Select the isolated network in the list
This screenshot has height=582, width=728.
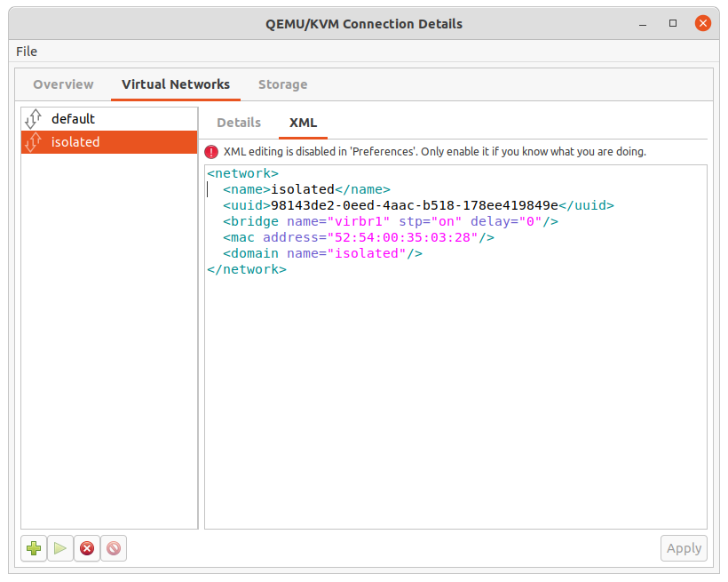pyautogui.click(x=109, y=142)
